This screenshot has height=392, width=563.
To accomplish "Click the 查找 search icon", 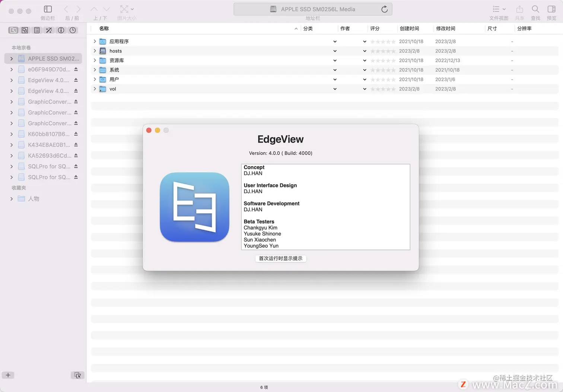I will tap(535, 9).
